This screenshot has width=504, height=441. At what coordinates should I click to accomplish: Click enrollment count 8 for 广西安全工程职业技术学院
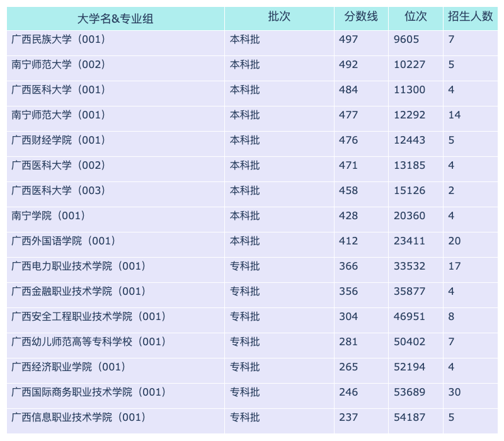tap(451, 316)
